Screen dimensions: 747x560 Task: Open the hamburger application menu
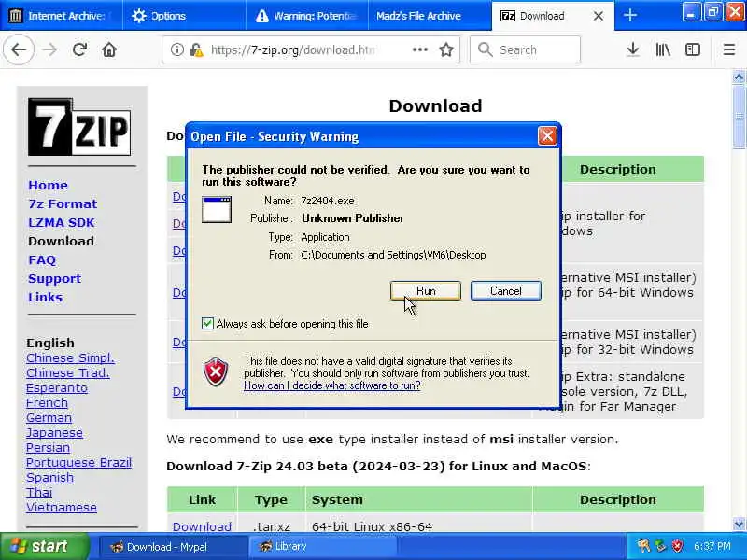coord(729,49)
